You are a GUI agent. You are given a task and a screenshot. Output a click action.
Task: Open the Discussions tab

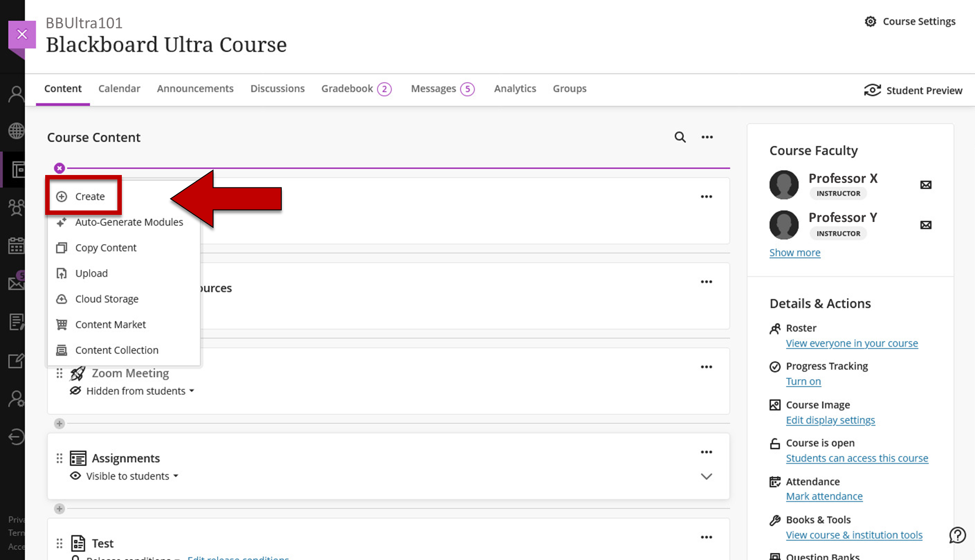tap(277, 89)
